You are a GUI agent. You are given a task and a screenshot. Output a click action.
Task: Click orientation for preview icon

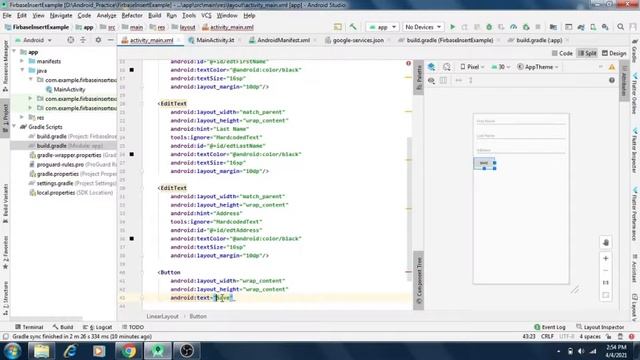[x=447, y=67]
